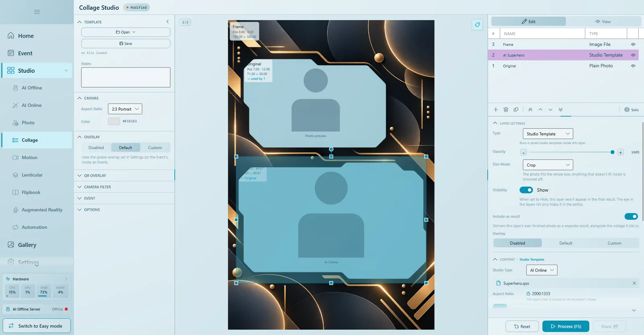Viewport: 644px width, 335px height.
Task: Open the Event page
Action: tap(37, 53)
